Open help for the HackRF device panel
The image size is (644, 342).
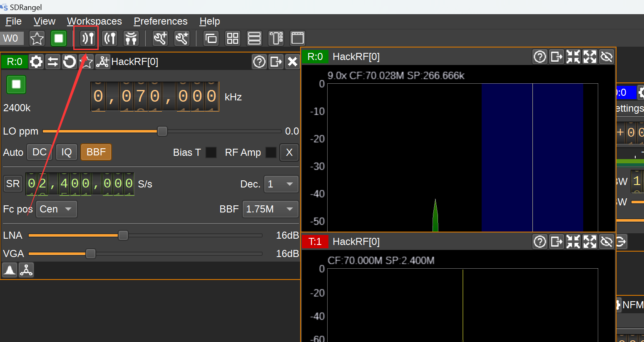coord(259,62)
